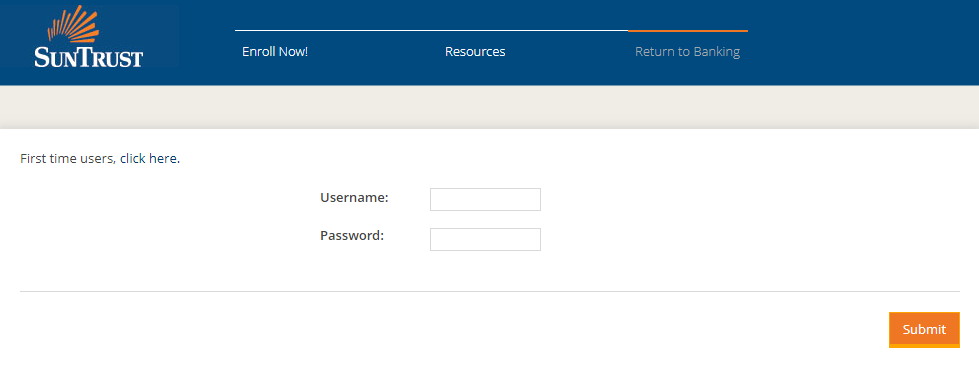The width and height of the screenshot is (979, 381).
Task: Open the Enroll Now! menu item
Action: (x=275, y=52)
